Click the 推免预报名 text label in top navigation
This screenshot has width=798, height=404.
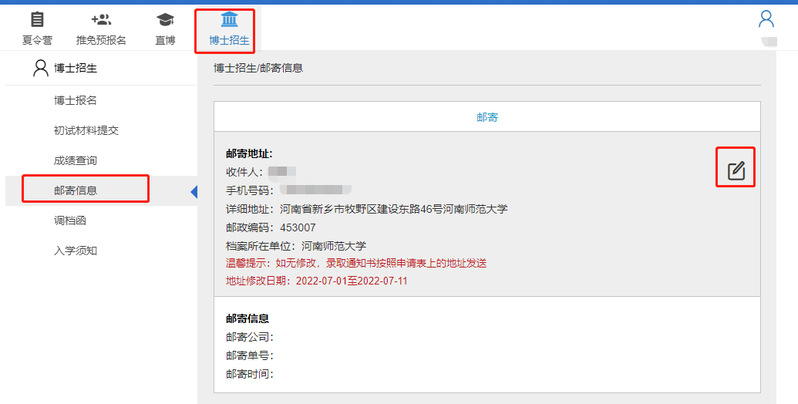[101, 41]
